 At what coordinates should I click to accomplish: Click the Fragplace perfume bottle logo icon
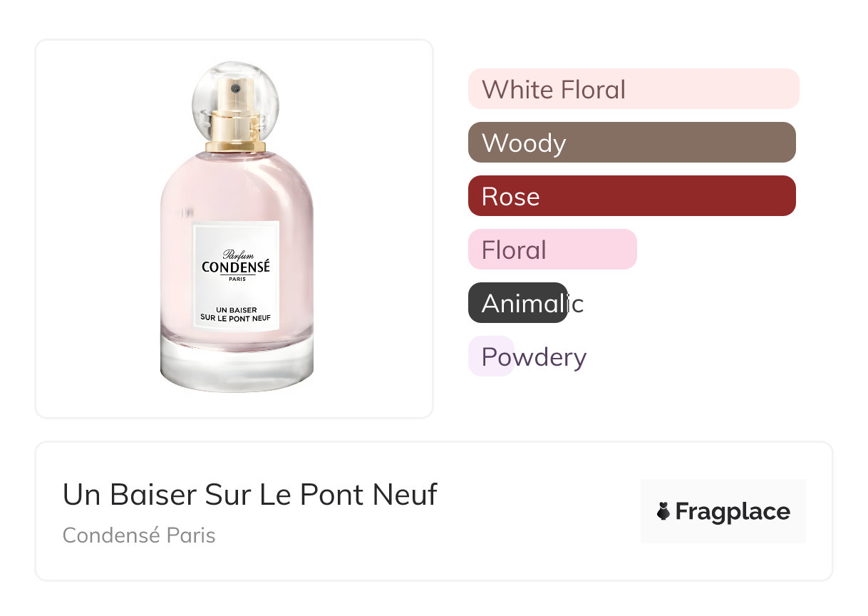pyautogui.click(x=663, y=511)
